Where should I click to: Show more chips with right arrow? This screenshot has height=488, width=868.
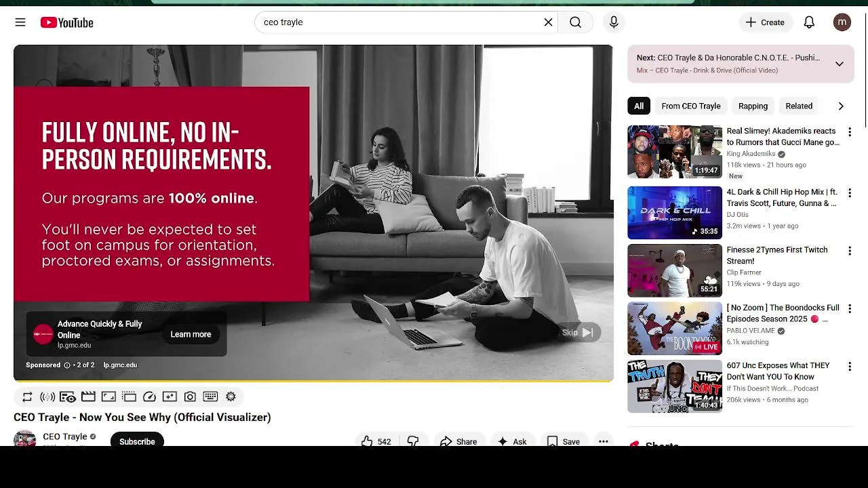click(x=841, y=106)
